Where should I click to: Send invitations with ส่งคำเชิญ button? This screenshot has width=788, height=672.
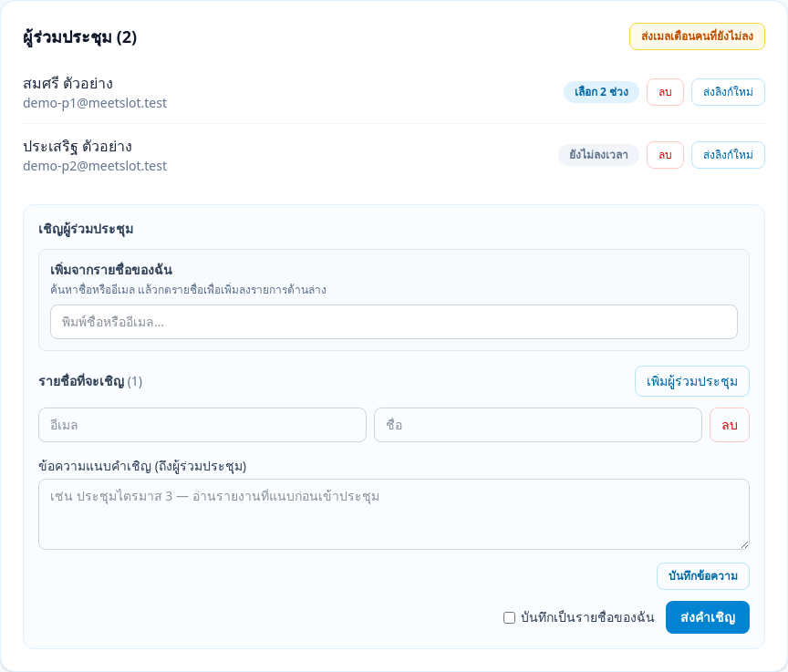pos(708,617)
